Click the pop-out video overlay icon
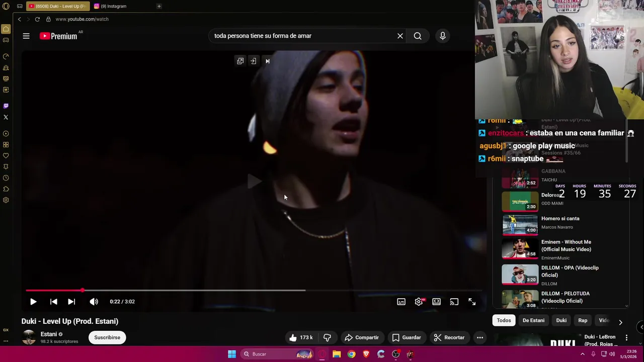644x362 pixels. coord(240,61)
